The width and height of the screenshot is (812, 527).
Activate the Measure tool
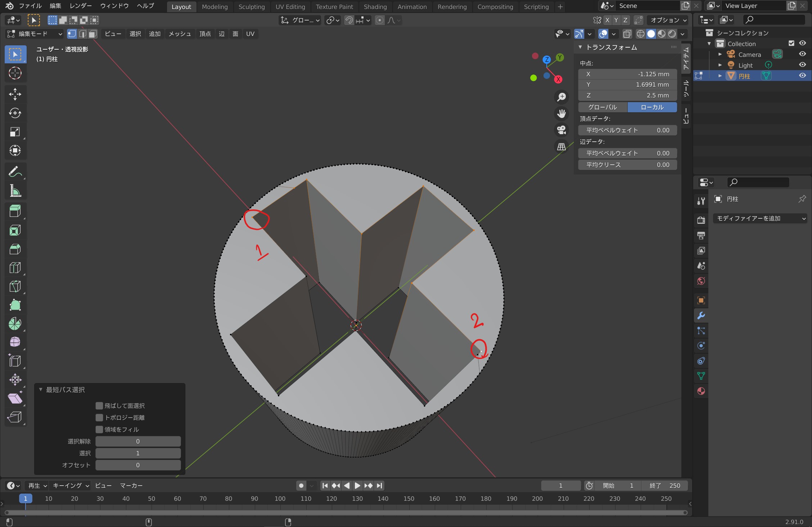pos(15,191)
